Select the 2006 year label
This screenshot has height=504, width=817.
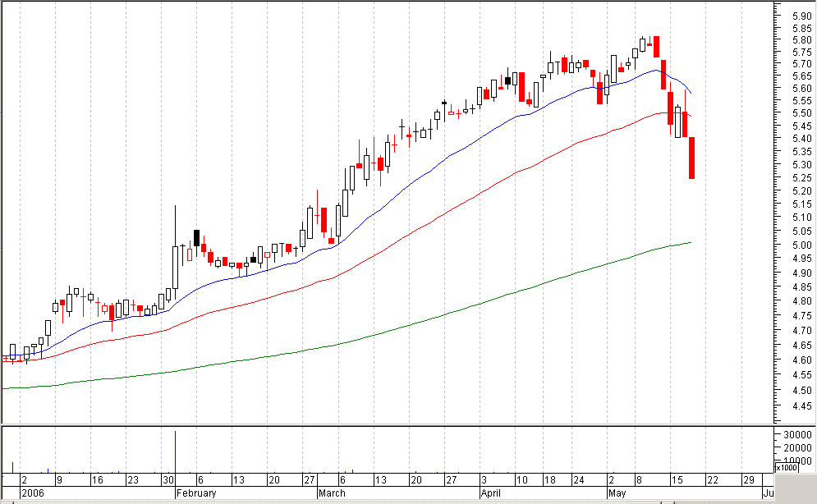[x=32, y=493]
